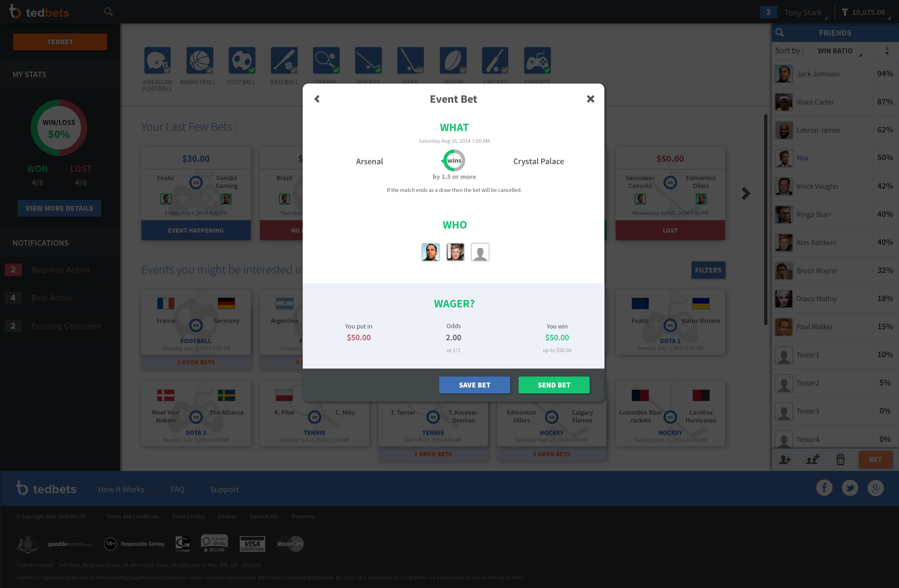Open How It Works footer link
Image resolution: width=899 pixels, height=588 pixels.
(x=121, y=489)
